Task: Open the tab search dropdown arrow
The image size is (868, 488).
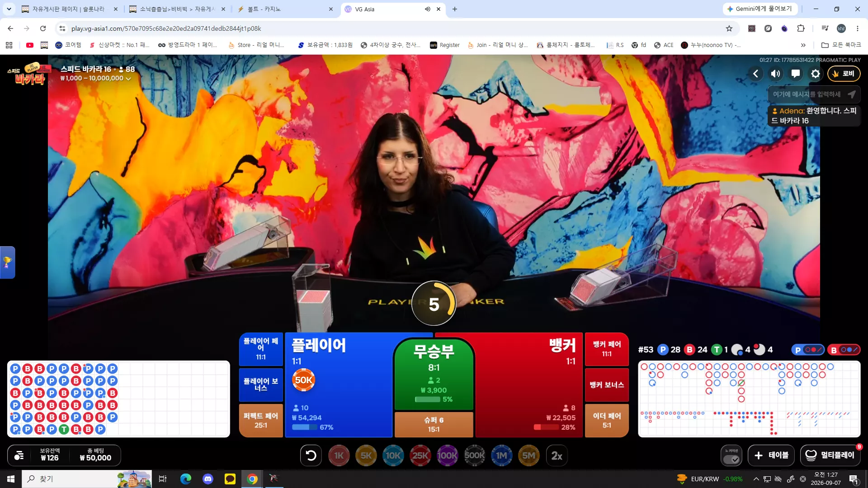Action: (9, 9)
